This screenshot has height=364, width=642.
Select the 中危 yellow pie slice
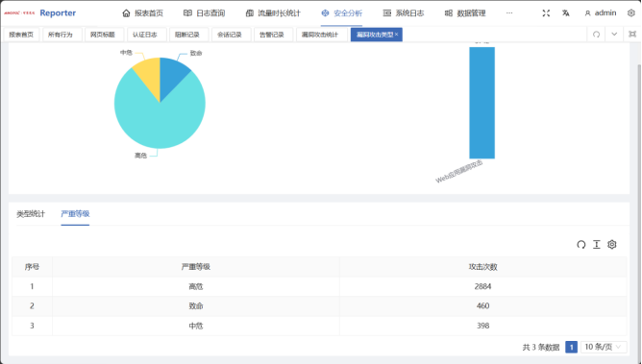[149, 76]
